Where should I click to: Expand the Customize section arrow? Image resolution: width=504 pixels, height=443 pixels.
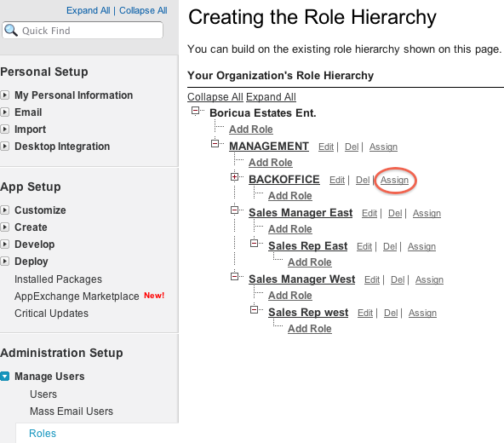coord(4,210)
